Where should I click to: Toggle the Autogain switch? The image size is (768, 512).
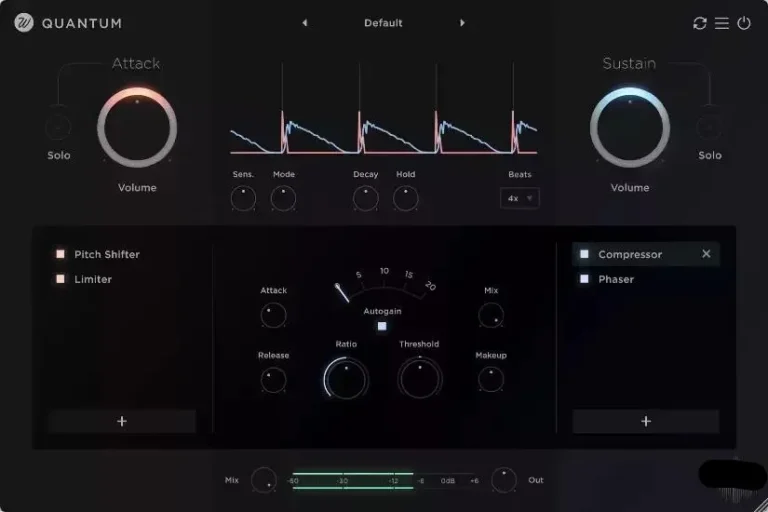382,326
